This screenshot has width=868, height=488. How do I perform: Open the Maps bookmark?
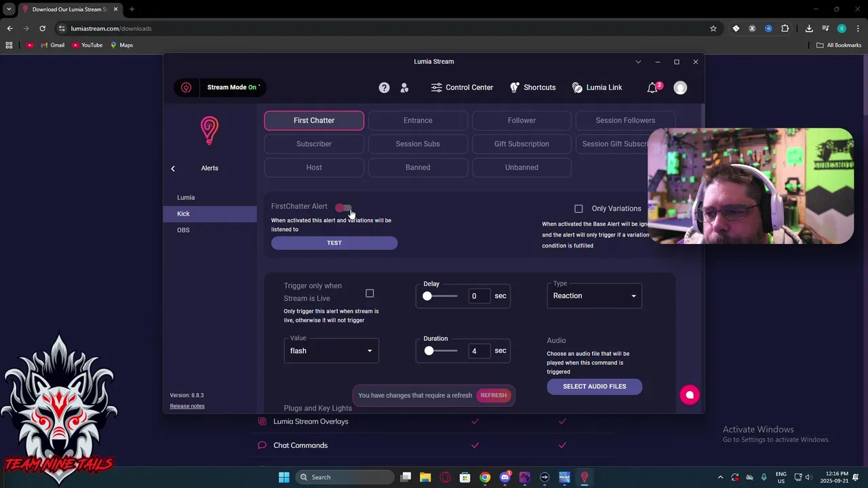click(121, 45)
